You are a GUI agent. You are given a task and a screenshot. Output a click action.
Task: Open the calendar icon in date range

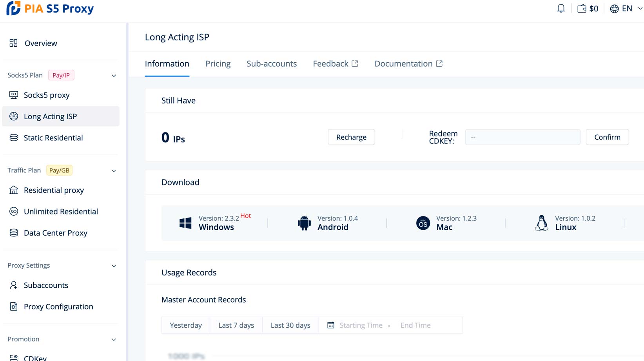pos(331,325)
